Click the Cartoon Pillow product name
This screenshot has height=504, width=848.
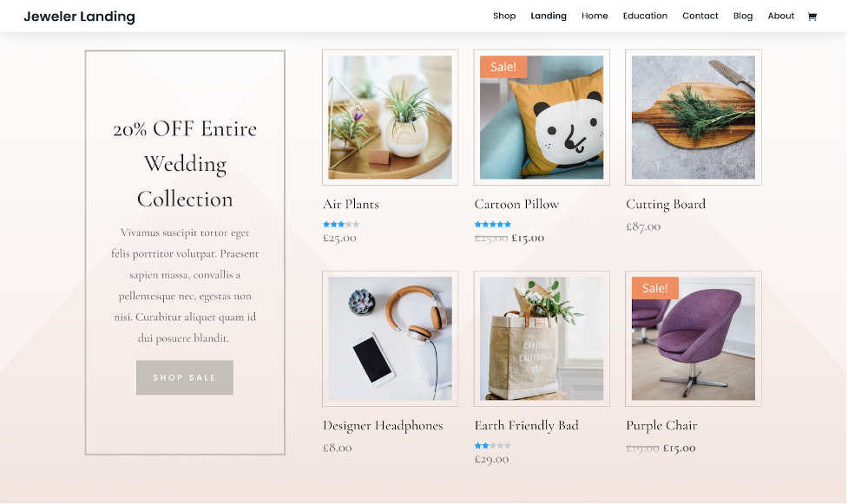tap(516, 205)
